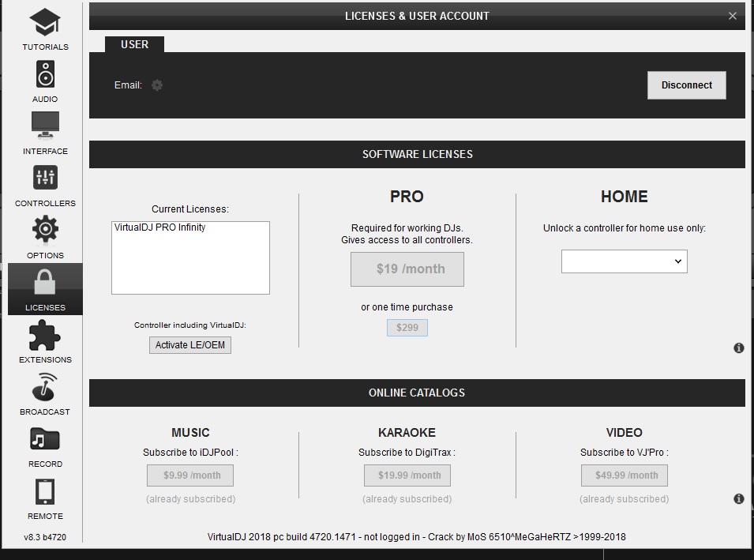
Task: Open the Controllers mixer icon
Action: click(45, 178)
